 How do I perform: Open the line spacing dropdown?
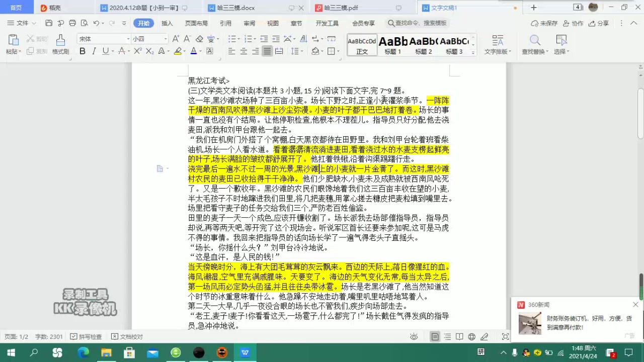(x=301, y=51)
